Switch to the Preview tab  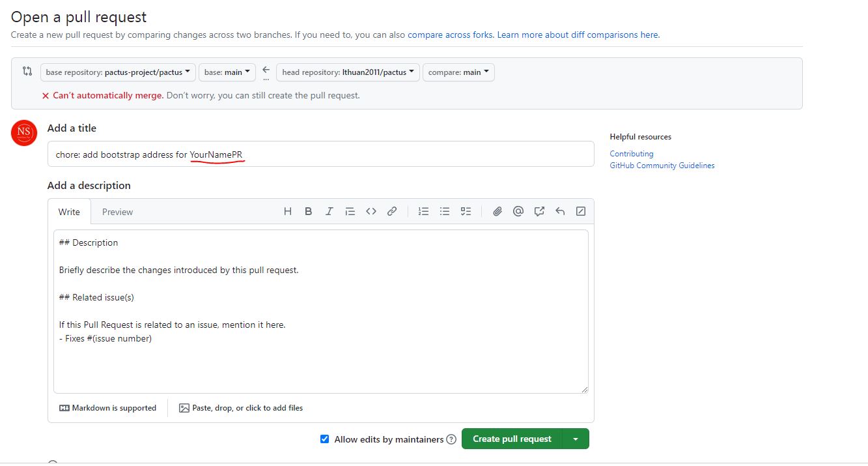[x=117, y=212]
